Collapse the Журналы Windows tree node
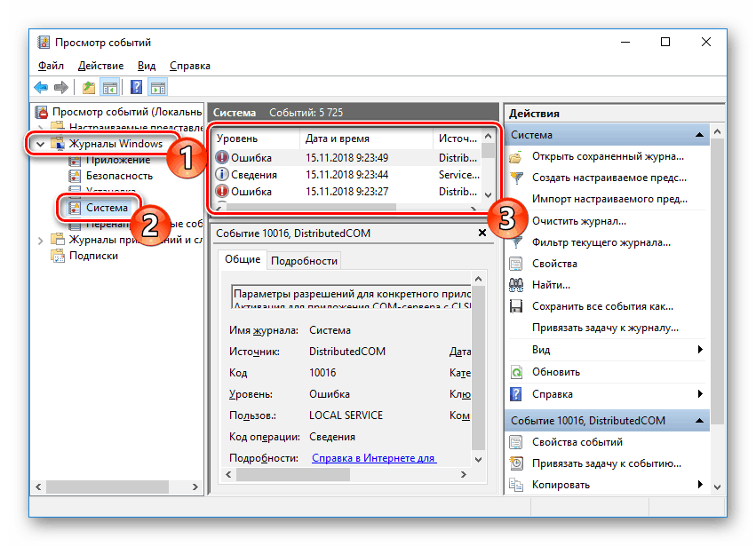Image resolution: width=756 pixels, height=546 pixels. tap(40, 142)
